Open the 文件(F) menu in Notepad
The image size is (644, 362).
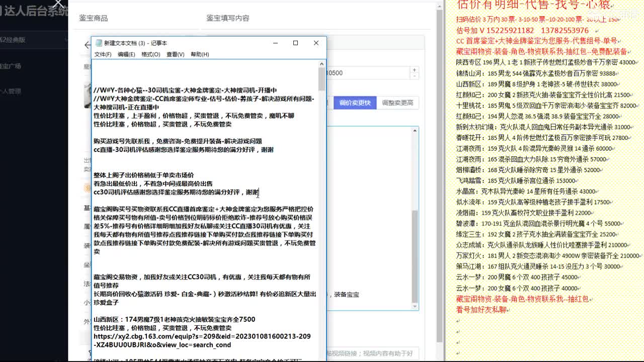tap(103, 54)
